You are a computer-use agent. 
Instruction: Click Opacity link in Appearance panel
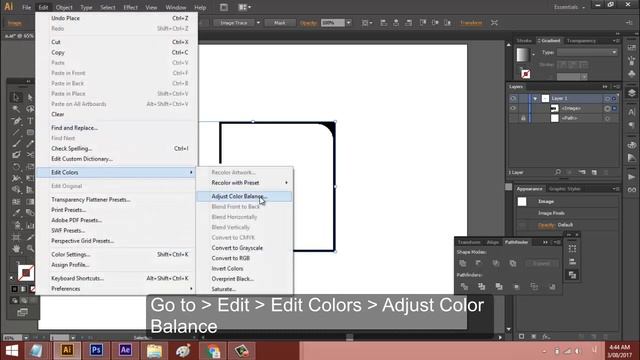pos(546,225)
